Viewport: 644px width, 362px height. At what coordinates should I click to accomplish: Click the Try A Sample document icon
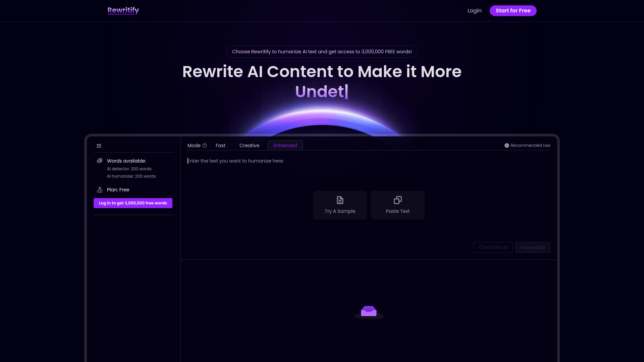[x=340, y=200]
